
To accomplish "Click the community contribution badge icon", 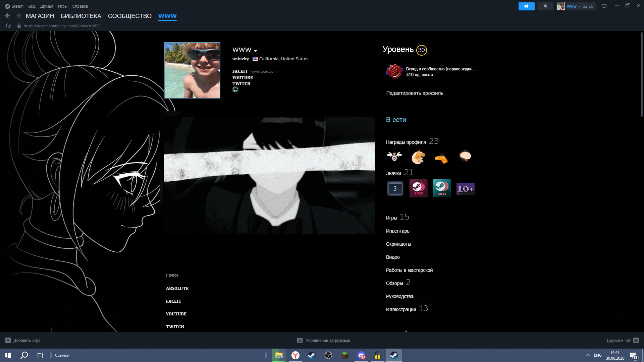I will tap(394, 71).
